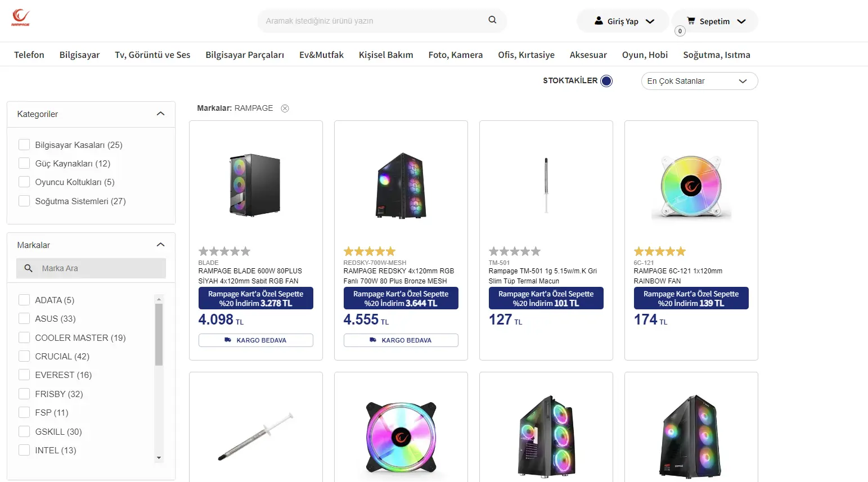This screenshot has width=868, height=482.
Task: Open RAMPAGE 6C-121 RAINBOW FAN thumbnail
Action: [691, 186]
